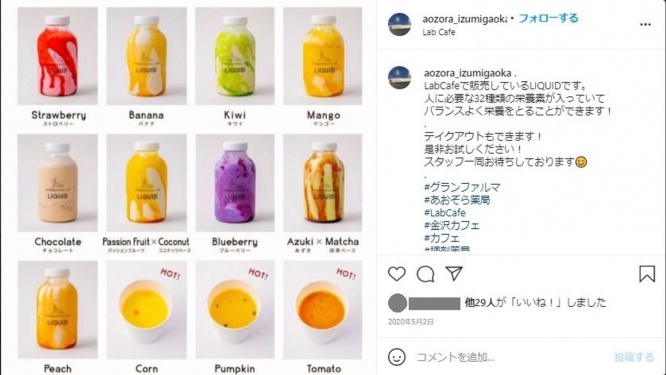Screen dimensions: 666x375
Task: Open emoji picker smiley icon
Action: click(397, 357)
